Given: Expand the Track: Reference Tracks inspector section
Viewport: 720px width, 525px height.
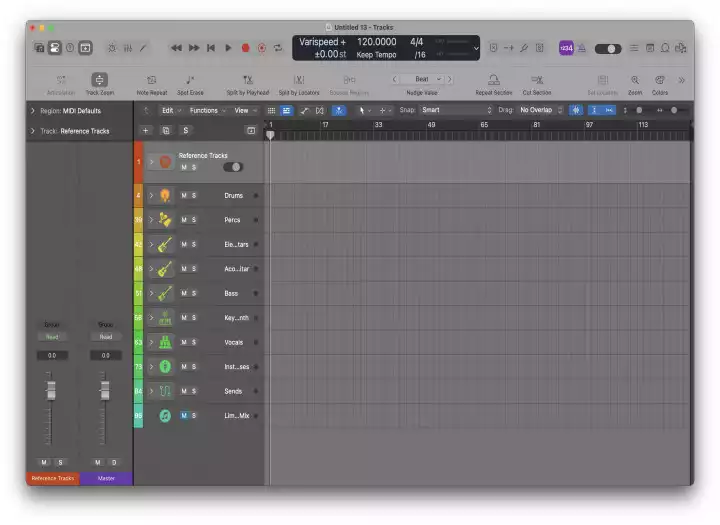Looking at the screenshot, I should point(33,131).
